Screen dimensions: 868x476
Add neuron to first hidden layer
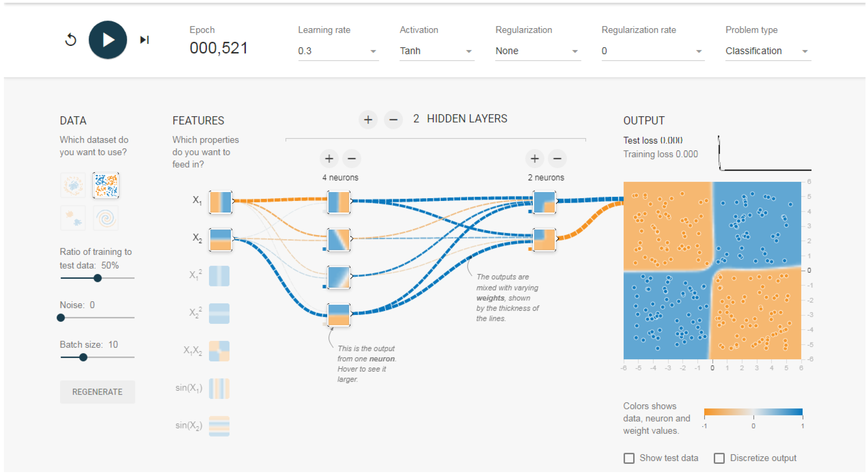click(329, 158)
